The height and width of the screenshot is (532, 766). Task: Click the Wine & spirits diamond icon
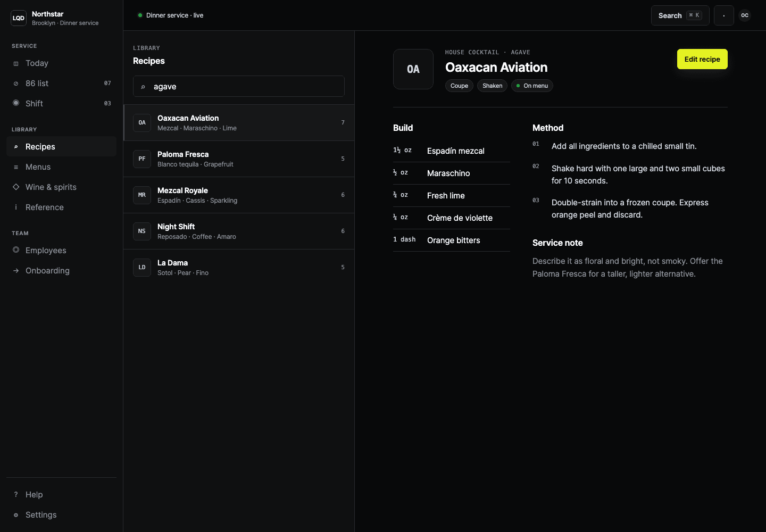16,187
